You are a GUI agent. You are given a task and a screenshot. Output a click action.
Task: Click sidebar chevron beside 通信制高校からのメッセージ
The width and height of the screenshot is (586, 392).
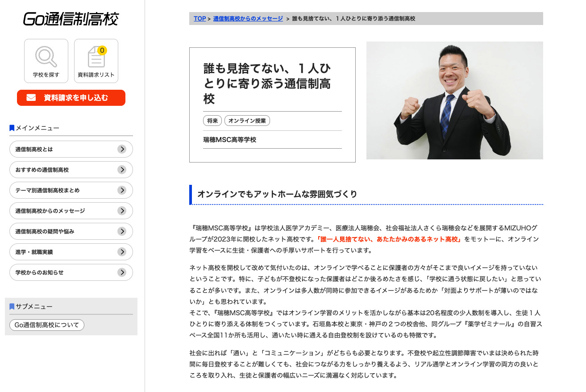coord(122,211)
